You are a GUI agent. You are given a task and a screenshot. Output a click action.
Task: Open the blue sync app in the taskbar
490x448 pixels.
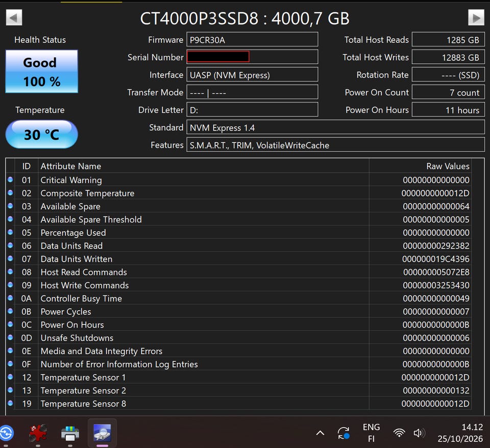[6, 434]
